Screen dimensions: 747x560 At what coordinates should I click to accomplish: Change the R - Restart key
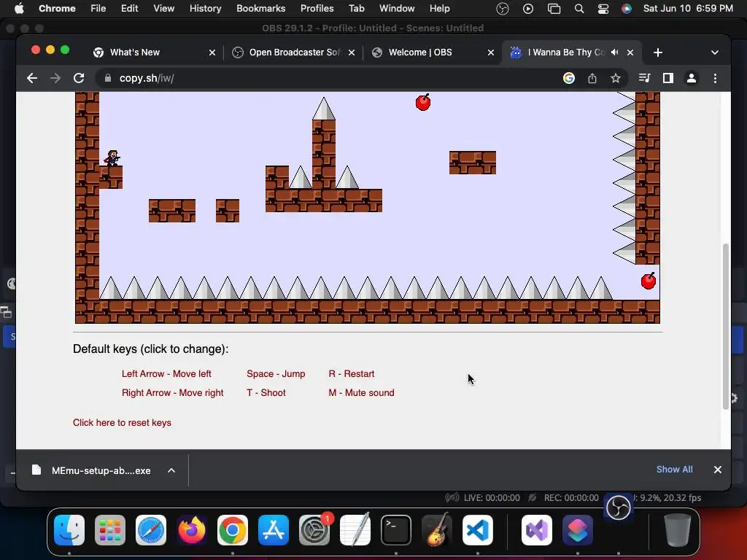[x=351, y=374]
